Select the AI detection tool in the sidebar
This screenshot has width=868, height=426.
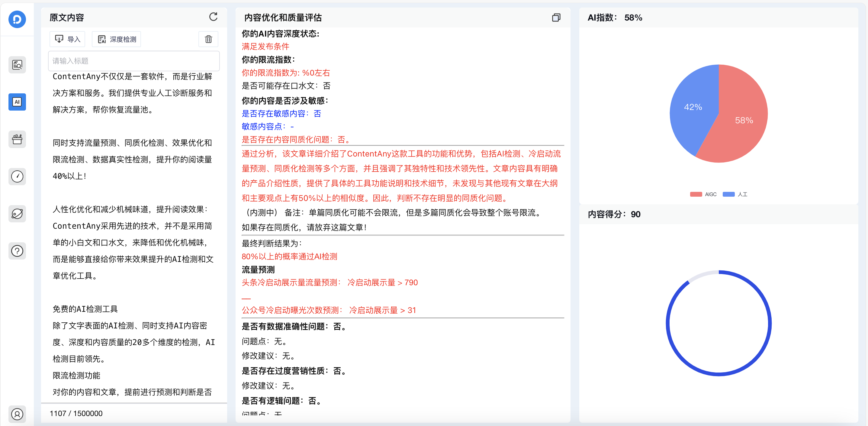[x=17, y=102]
